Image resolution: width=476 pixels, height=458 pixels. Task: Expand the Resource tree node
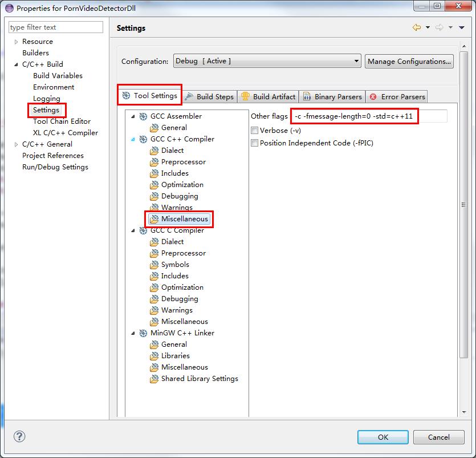click(16, 42)
